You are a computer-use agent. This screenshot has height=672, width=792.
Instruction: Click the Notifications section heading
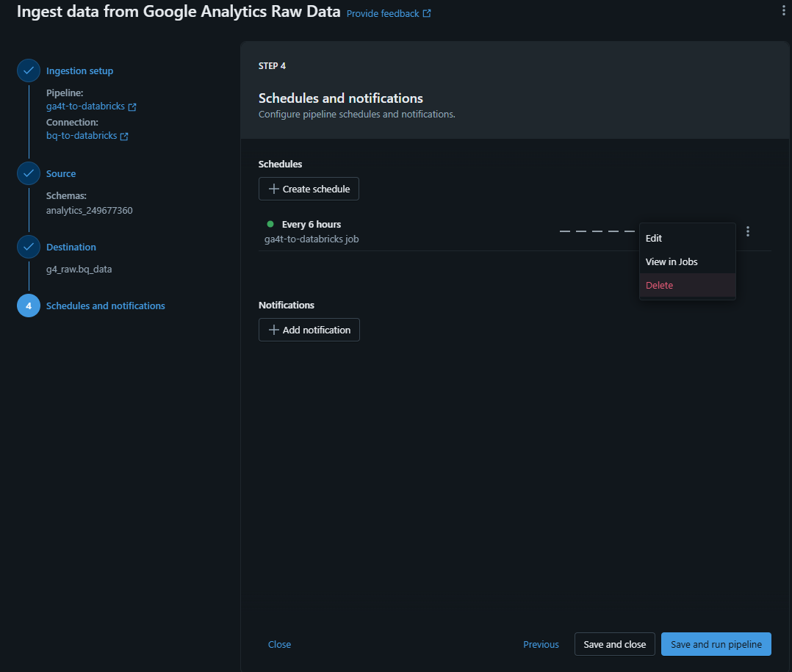tap(287, 305)
